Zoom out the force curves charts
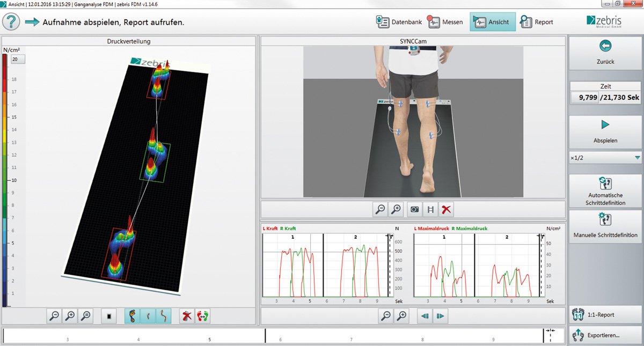The image size is (644, 346). 386,316
